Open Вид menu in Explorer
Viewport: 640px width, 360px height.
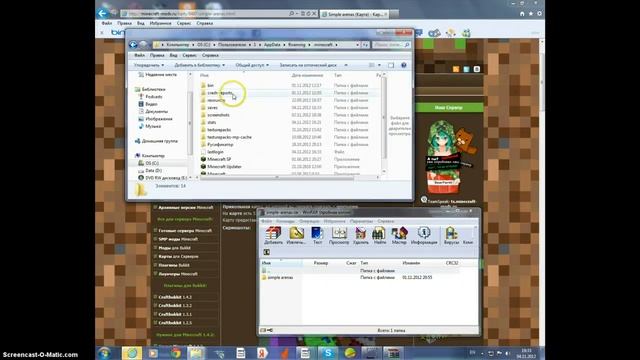[173, 55]
